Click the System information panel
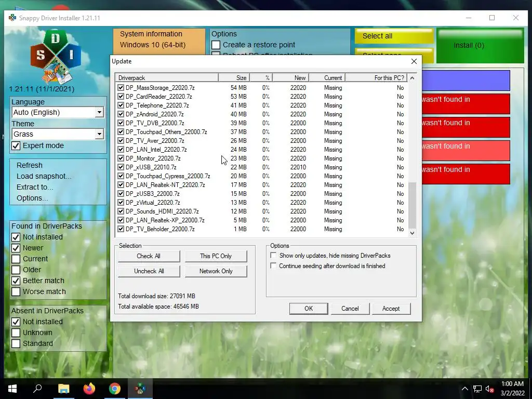 [x=159, y=42]
